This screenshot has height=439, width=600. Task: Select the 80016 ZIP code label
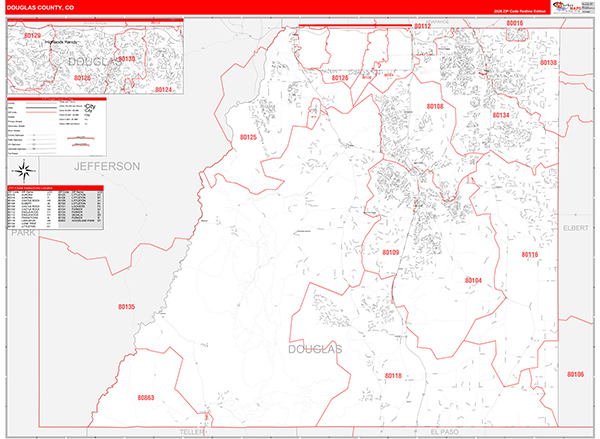point(515,23)
